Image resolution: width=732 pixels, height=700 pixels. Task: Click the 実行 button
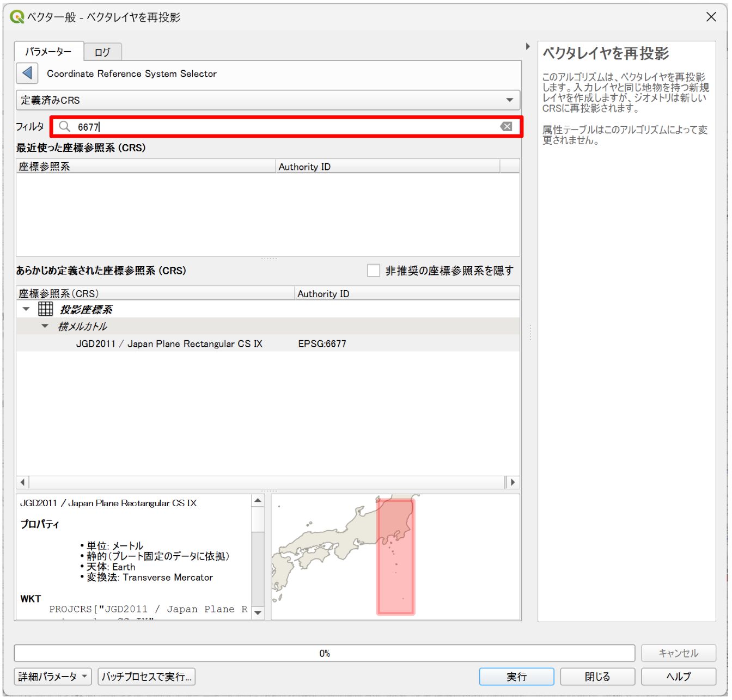point(516,677)
